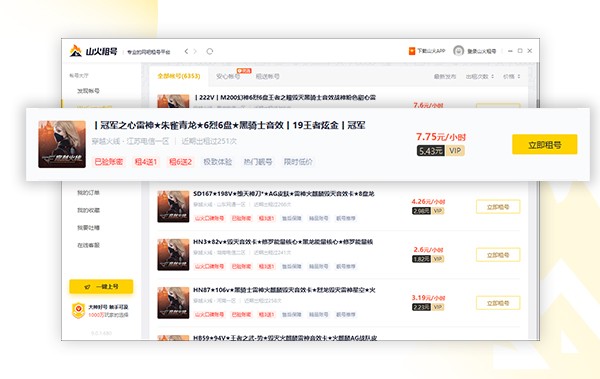
Task: Click the large yellow 立即租号 button
Action: click(545, 144)
